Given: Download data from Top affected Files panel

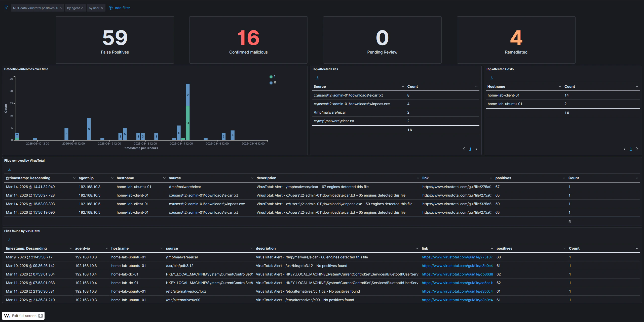Looking at the screenshot, I should click(317, 78).
